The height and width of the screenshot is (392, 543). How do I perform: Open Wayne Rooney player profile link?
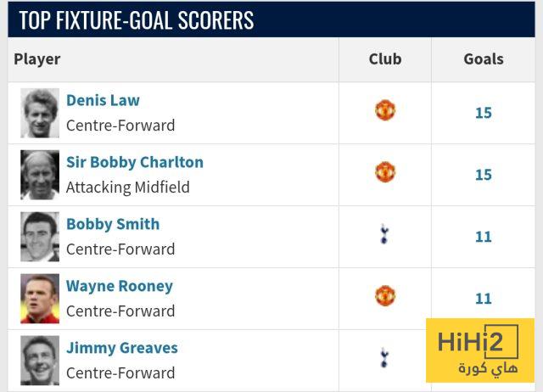119,286
